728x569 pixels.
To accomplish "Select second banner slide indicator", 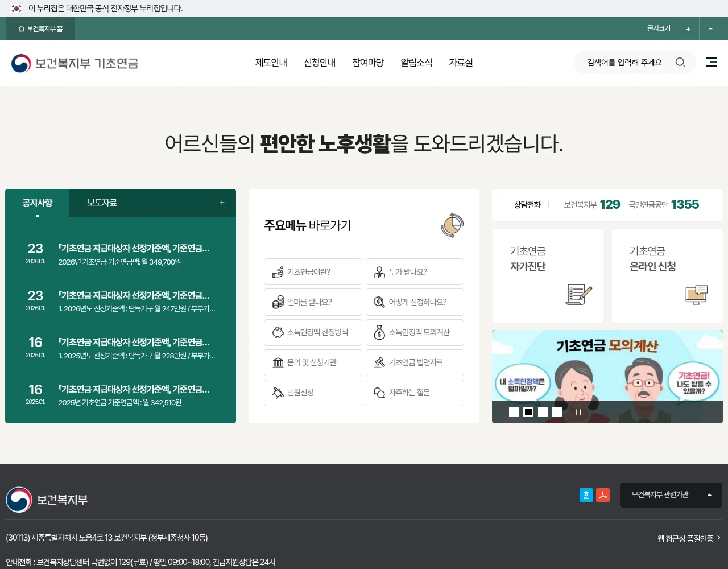I will point(528,412).
